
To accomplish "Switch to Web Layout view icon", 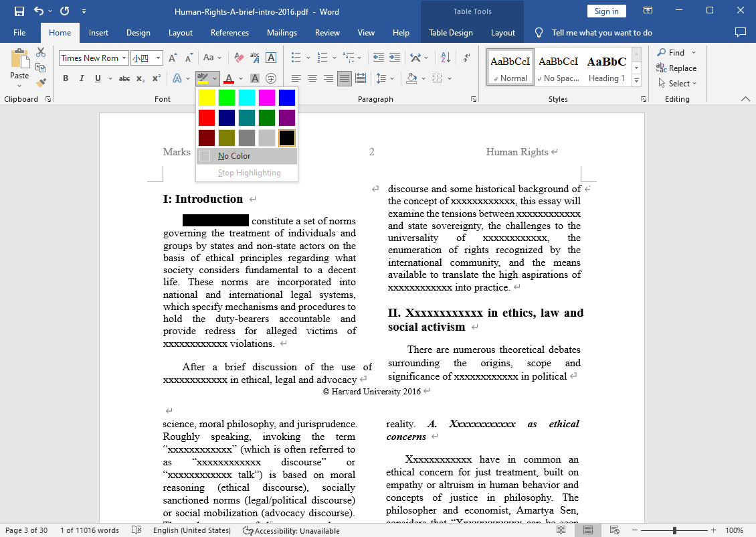I will point(614,530).
